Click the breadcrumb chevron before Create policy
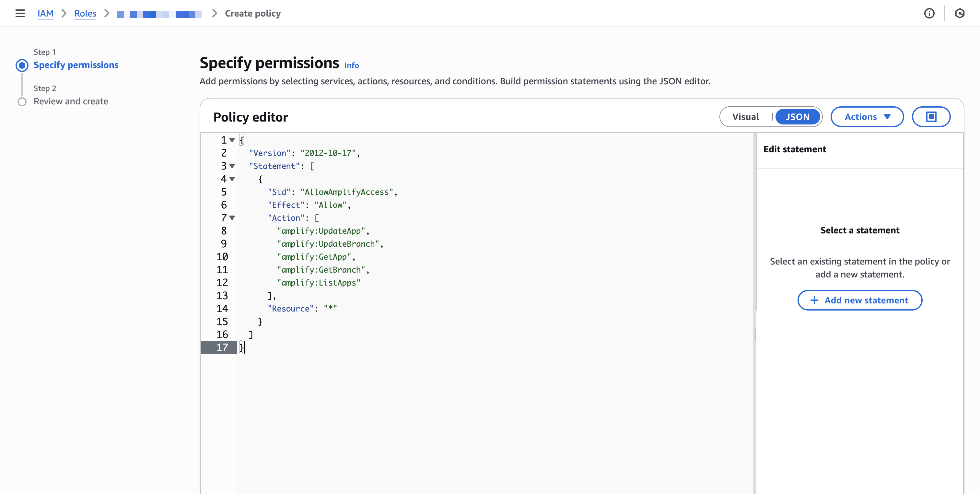The image size is (980, 494). (215, 13)
